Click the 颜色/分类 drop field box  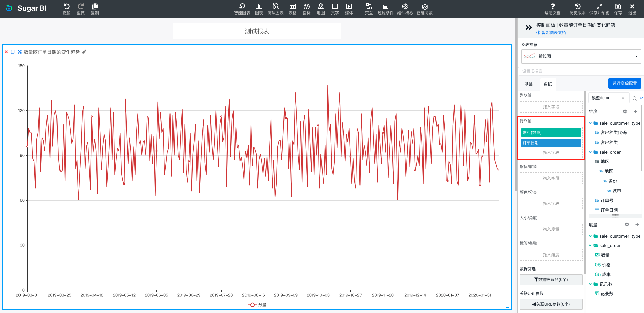click(x=551, y=204)
